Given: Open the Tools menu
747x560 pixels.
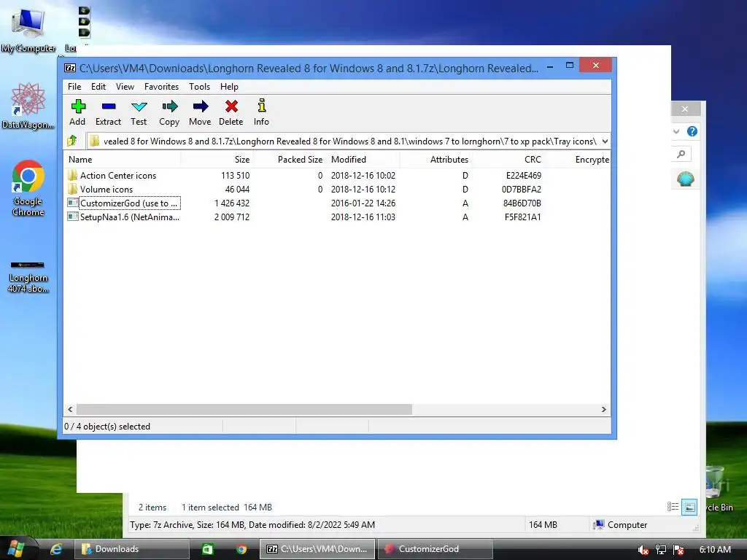Looking at the screenshot, I should (x=199, y=87).
